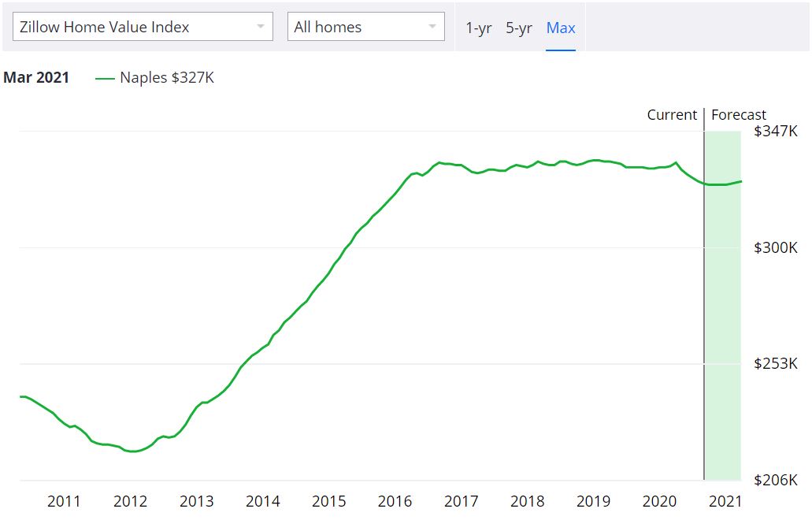Click the green forecast shaded region

[x=723, y=306]
